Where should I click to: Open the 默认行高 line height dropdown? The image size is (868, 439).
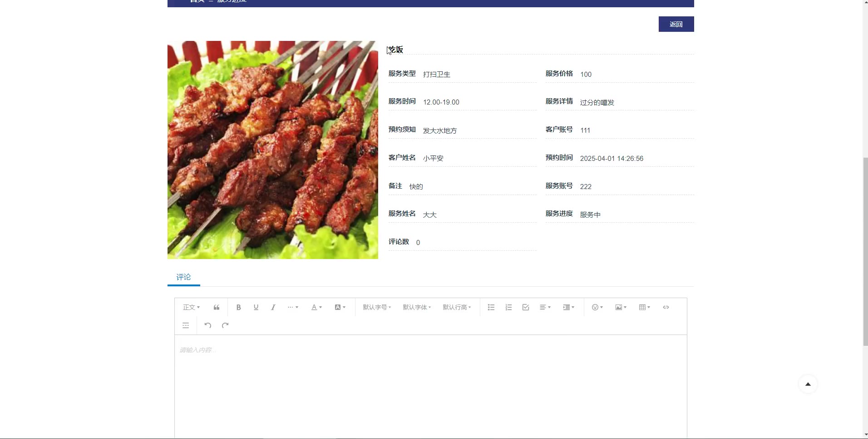[x=457, y=307]
